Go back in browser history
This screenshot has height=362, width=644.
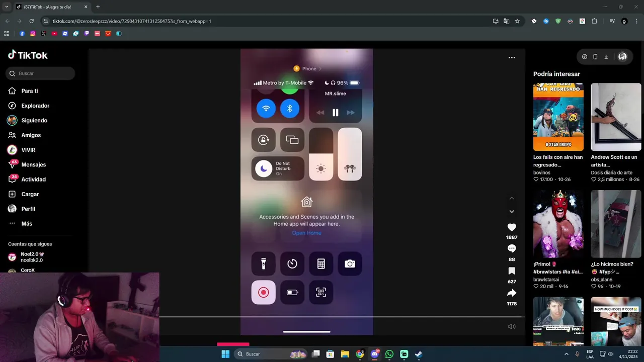coord(7,21)
